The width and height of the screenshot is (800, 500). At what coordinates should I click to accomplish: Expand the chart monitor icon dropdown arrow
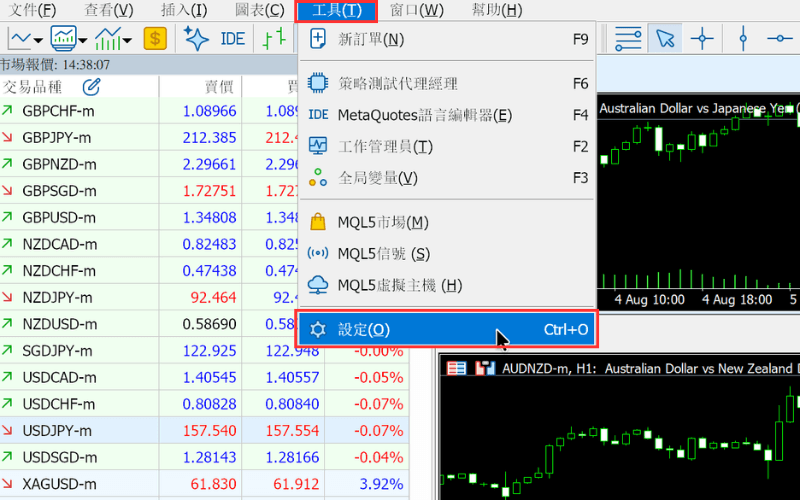click(x=83, y=40)
